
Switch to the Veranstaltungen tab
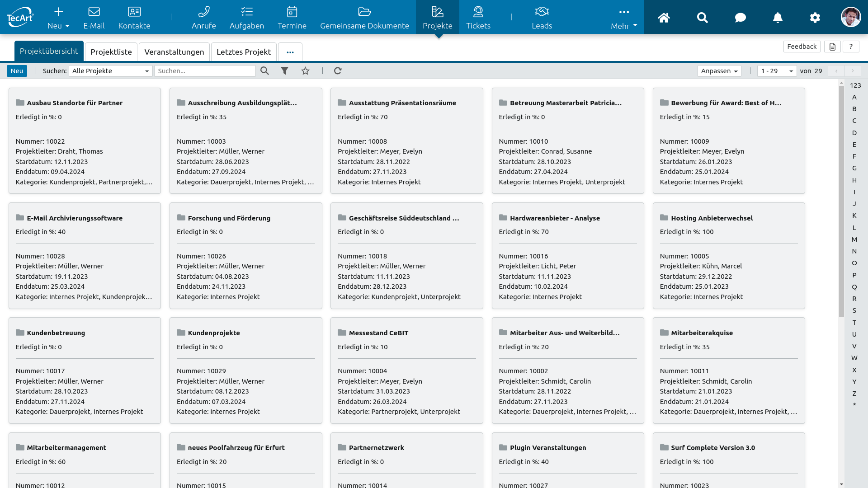coord(174,52)
